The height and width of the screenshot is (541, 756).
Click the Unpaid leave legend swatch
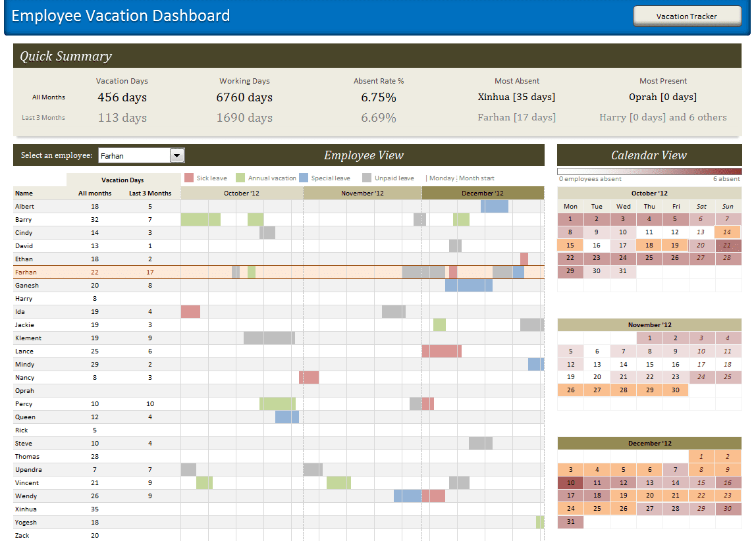click(x=365, y=178)
